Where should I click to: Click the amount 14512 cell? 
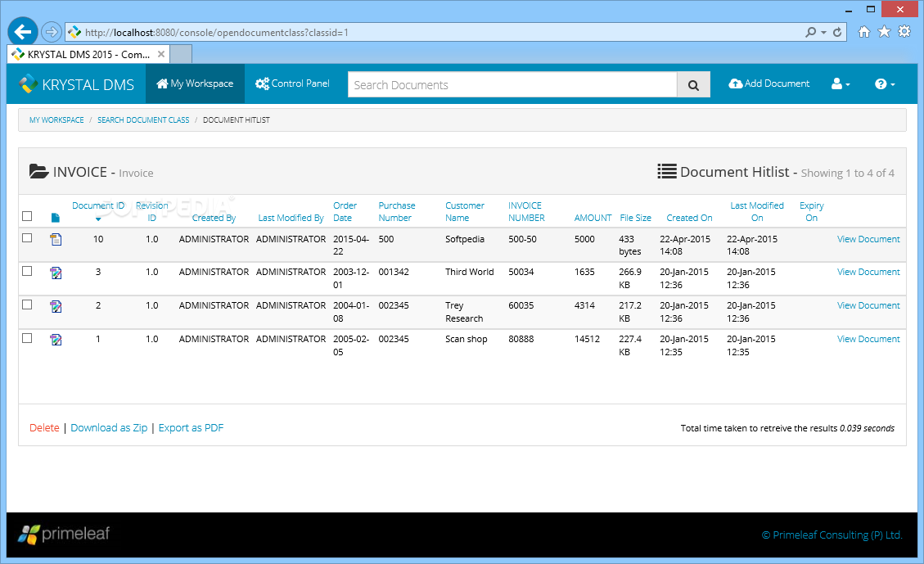click(x=587, y=340)
